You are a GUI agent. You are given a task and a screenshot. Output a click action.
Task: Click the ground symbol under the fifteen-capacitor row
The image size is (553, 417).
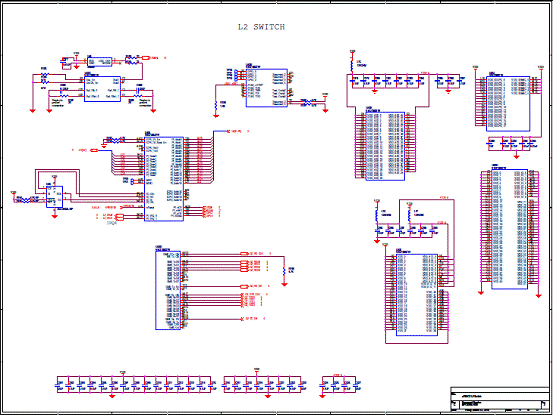coord(112,396)
